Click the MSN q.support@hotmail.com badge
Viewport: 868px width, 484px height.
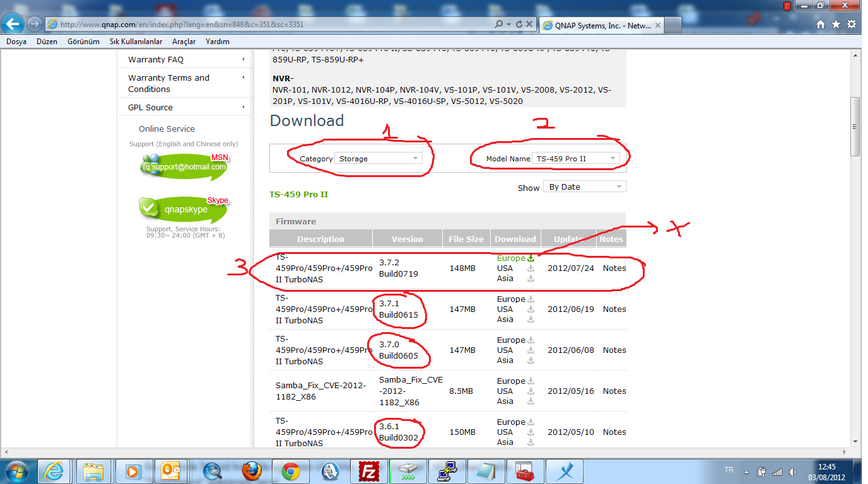(x=184, y=166)
